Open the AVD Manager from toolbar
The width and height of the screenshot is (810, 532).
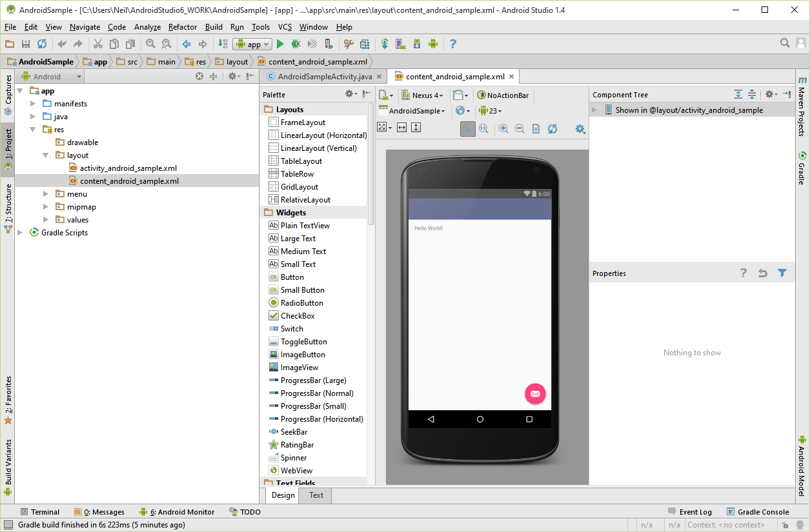pyautogui.click(x=400, y=44)
